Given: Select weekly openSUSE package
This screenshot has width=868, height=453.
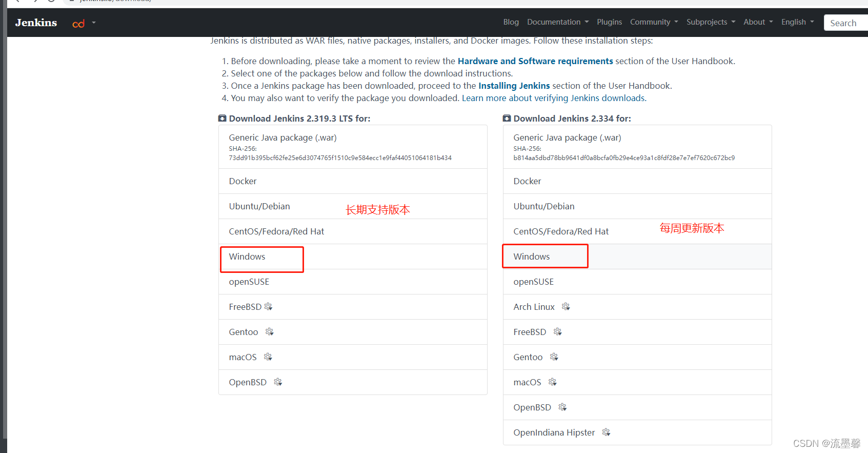Looking at the screenshot, I should (x=637, y=282).
